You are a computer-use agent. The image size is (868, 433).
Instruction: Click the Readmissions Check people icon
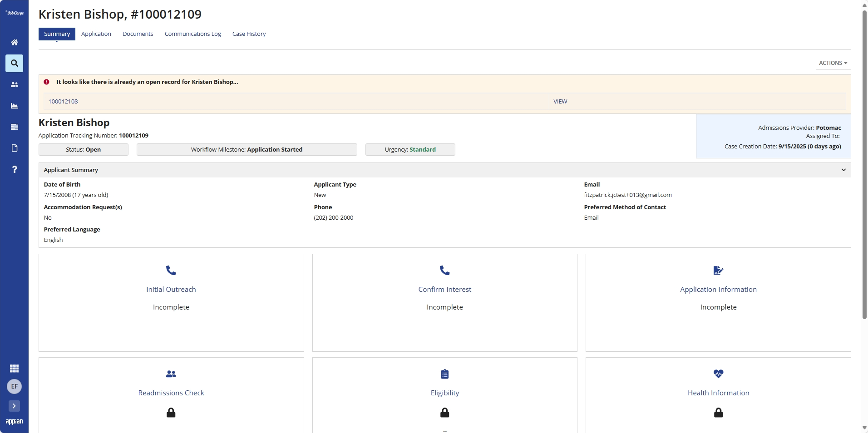point(171,374)
